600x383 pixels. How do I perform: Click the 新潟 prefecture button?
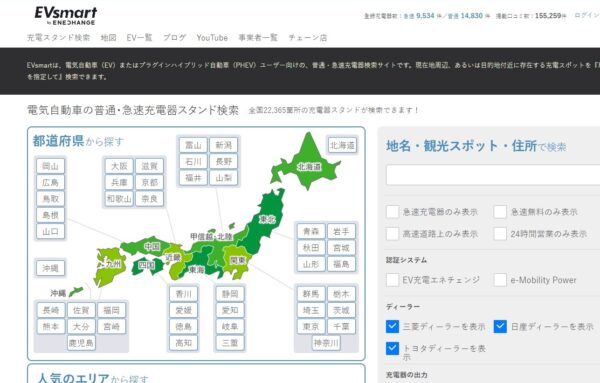[223, 145]
